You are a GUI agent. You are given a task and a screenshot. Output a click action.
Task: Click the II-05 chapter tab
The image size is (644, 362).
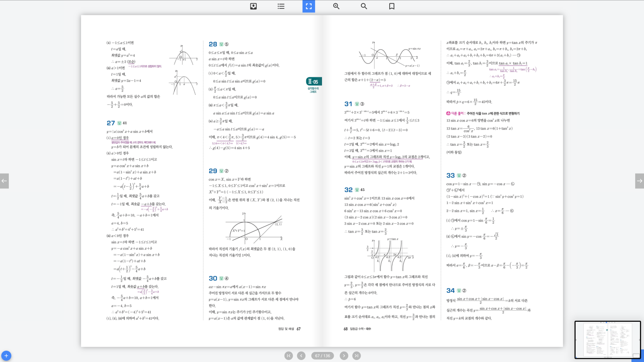[314, 82]
